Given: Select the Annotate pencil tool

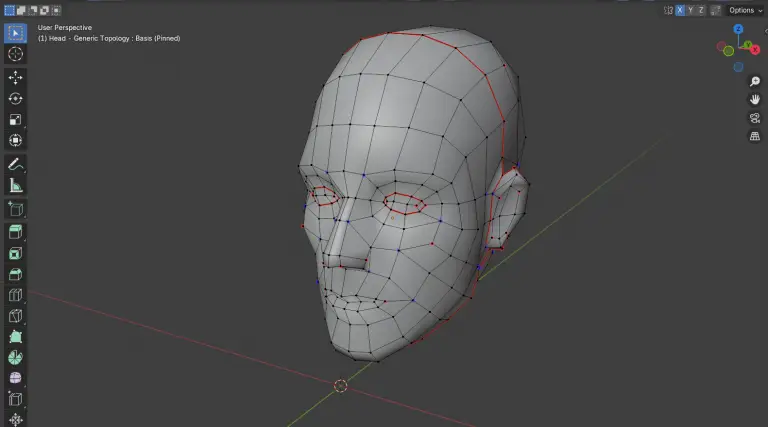Looking at the screenshot, I should coord(16,164).
